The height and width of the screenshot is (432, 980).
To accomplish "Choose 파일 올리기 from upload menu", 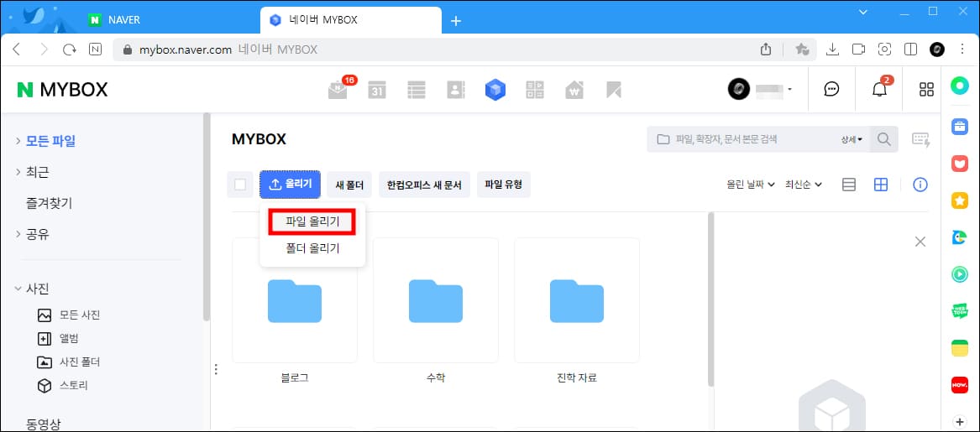I will click(312, 222).
